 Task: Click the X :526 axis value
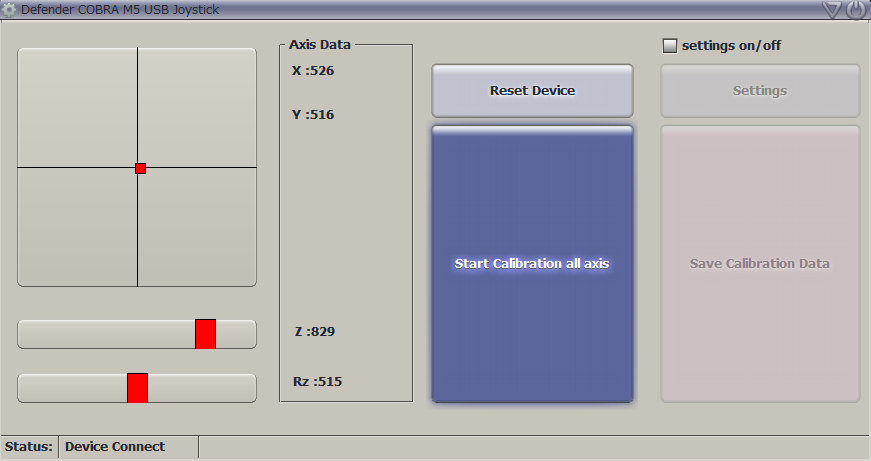click(313, 71)
